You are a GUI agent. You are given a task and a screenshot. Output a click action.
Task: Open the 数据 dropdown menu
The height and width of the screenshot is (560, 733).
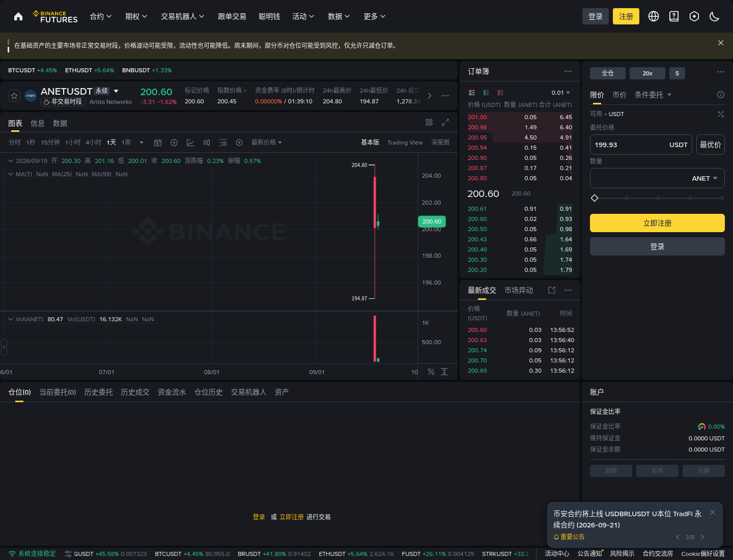tap(339, 16)
